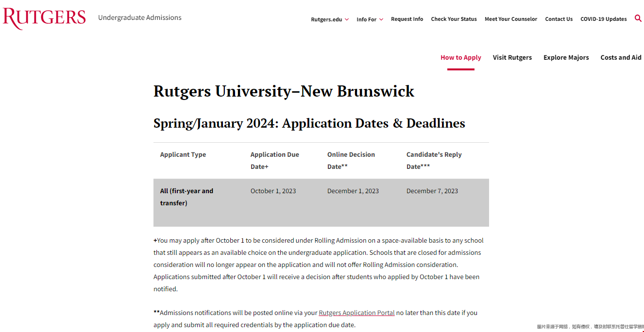
Task: Click Contact Us in top navigation
Action: (559, 19)
